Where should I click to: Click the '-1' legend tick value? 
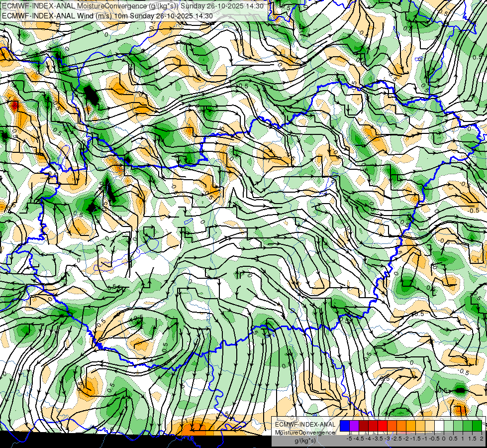tap(425, 439)
